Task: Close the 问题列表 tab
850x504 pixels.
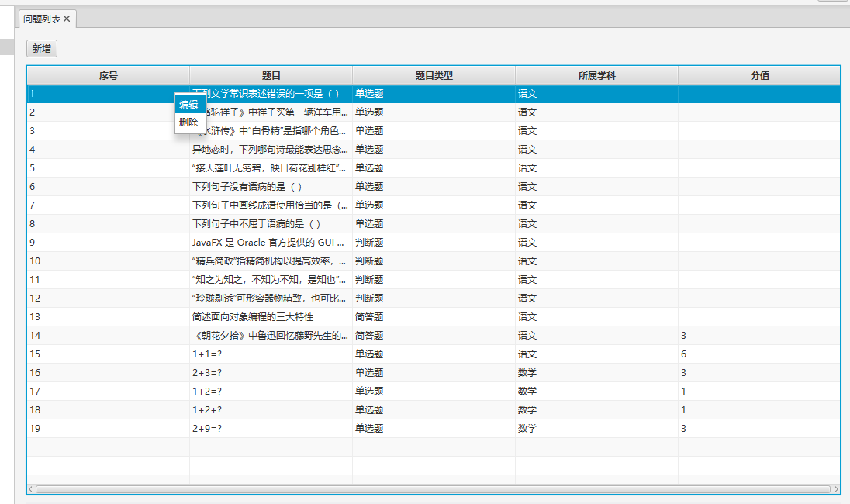Action: pos(67,19)
